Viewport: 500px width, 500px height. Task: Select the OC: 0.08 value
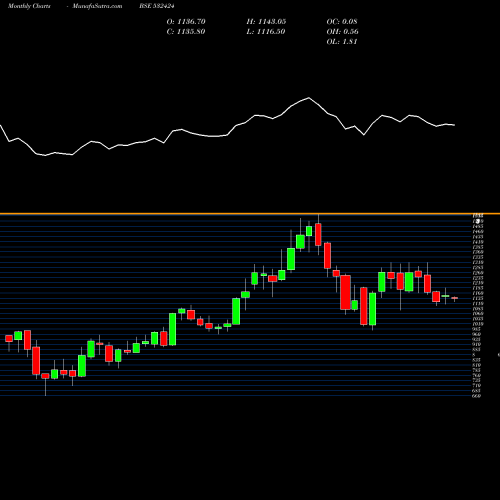(342, 22)
